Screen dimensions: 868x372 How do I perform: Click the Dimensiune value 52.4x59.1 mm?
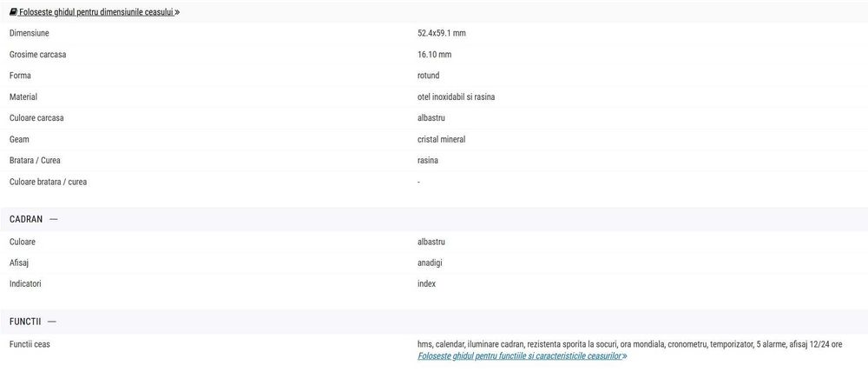441,33
